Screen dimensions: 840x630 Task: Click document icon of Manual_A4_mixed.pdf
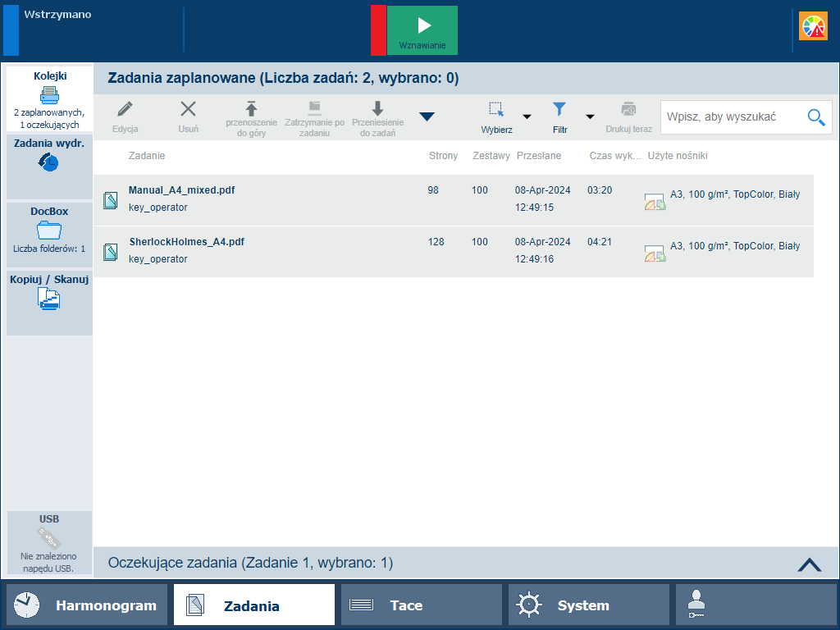pyautogui.click(x=111, y=200)
